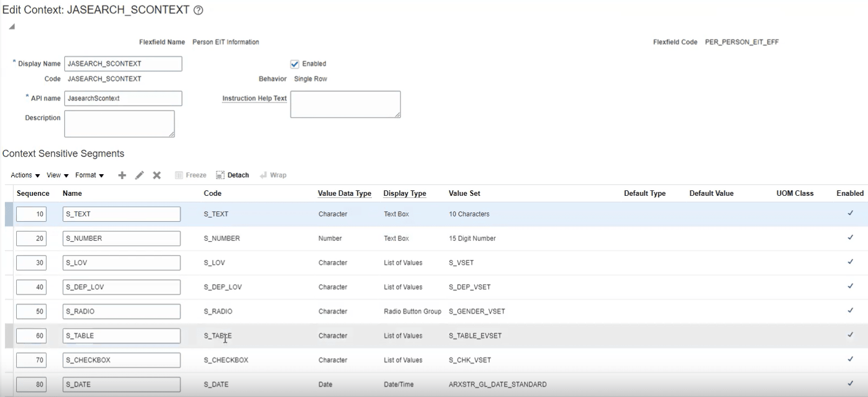Image resolution: width=868 pixels, height=397 pixels.
Task: Click the Value Set column header
Action: coord(465,194)
